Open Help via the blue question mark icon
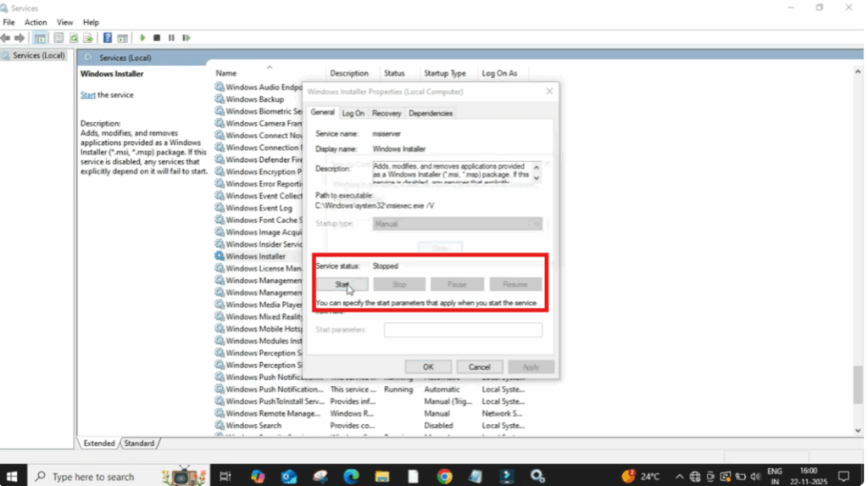Image resolution: width=868 pixels, height=486 pixels. click(108, 37)
